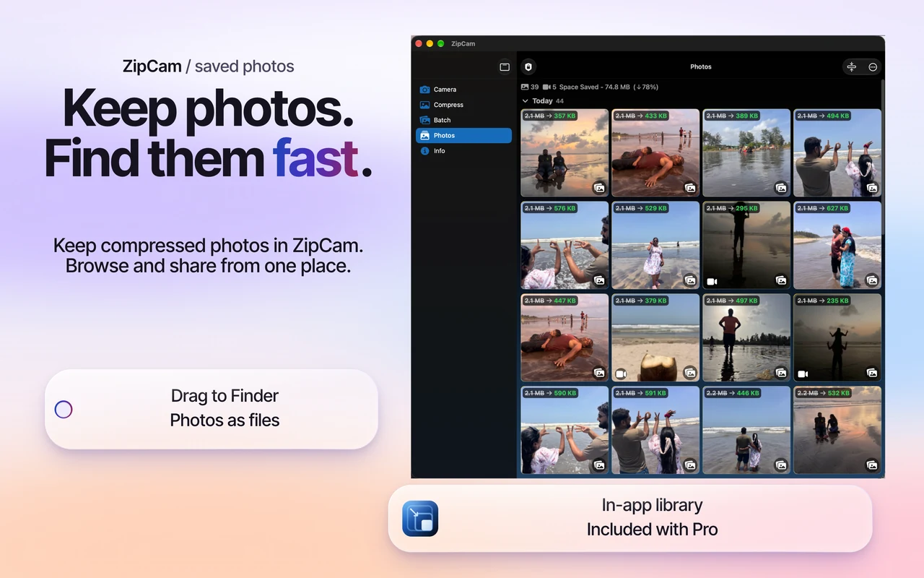Click the 'Space Saved - 74.8 MB' text

[x=595, y=87]
